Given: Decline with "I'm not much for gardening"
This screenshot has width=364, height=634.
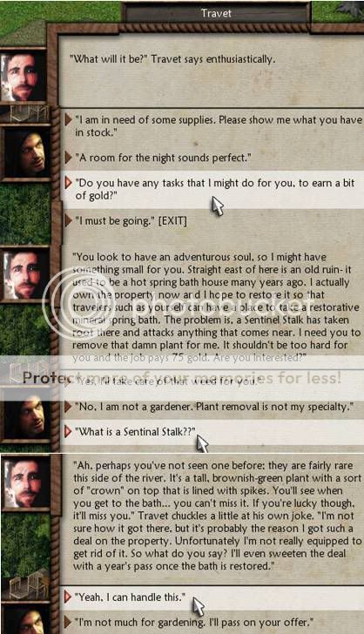Looking at the screenshot, I should [x=194, y=622].
